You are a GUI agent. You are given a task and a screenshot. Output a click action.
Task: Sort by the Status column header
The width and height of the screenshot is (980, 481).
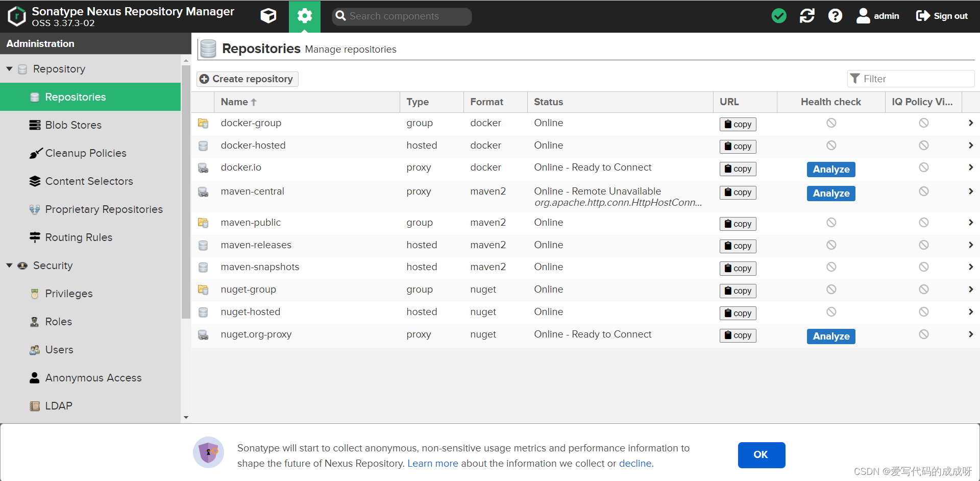coord(620,102)
